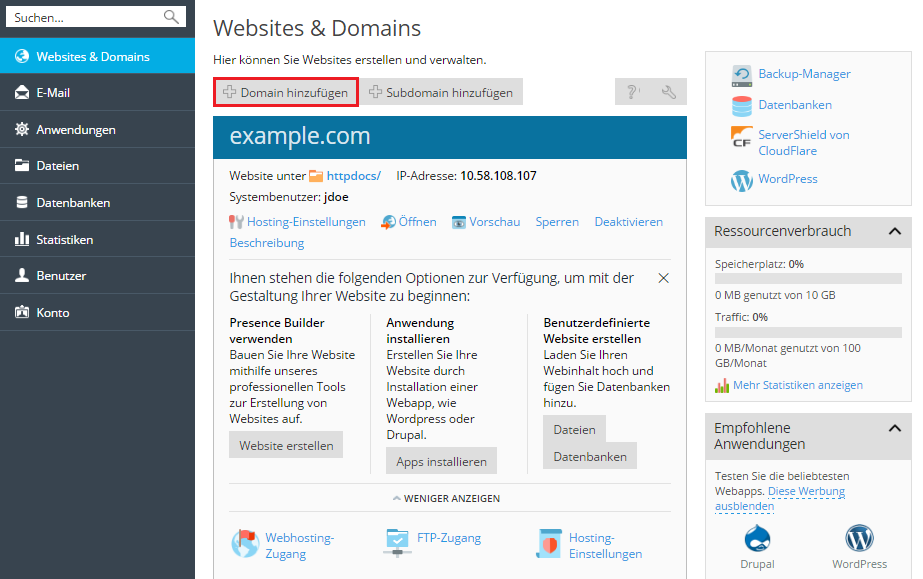Click the WordPress icon in right panel
The width and height of the screenshot is (923, 579).
[x=741, y=180]
